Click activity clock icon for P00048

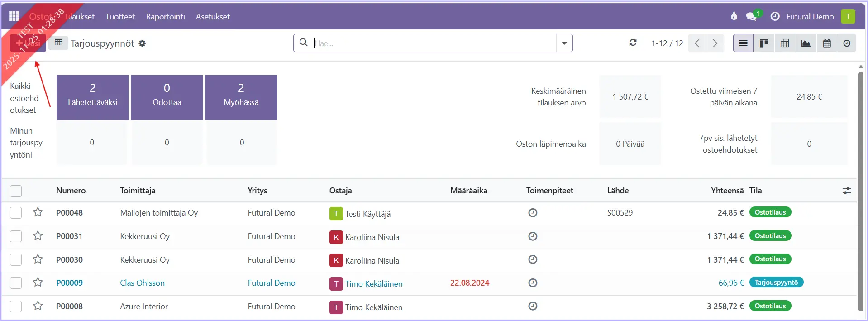(x=533, y=213)
